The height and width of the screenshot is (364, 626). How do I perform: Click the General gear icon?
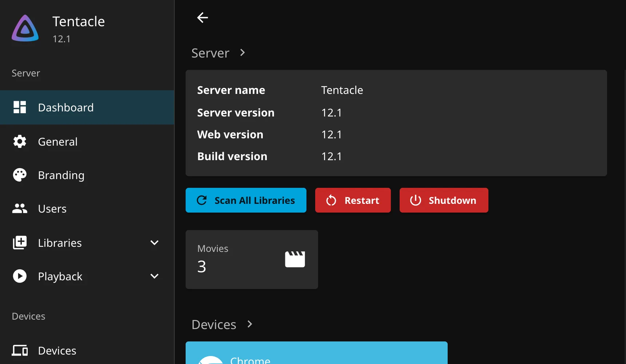click(x=20, y=142)
